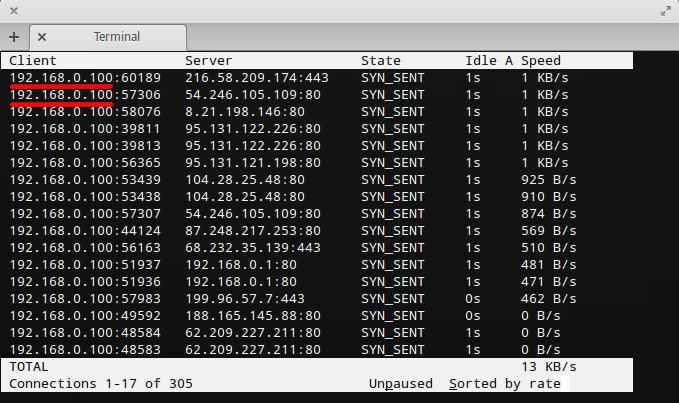Click server 216.58.209.174:443
The width and height of the screenshot is (679, 403).
[x=257, y=78]
